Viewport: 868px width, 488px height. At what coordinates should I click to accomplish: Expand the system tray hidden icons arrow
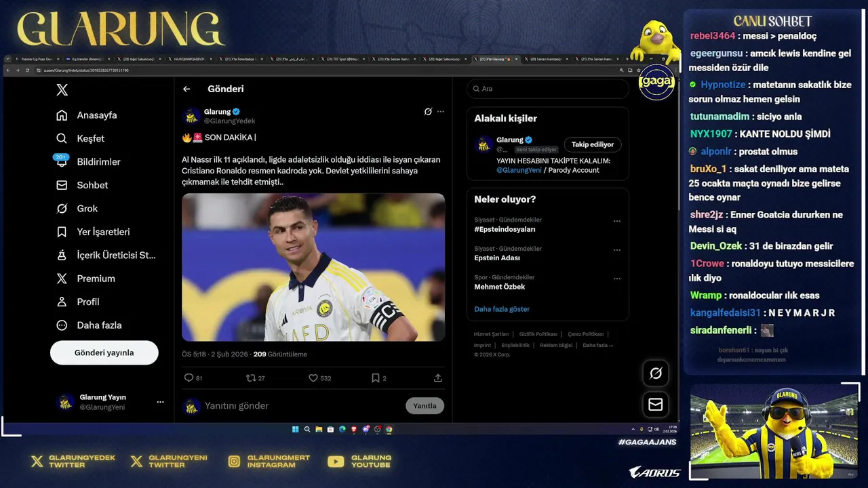tap(633, 429)
